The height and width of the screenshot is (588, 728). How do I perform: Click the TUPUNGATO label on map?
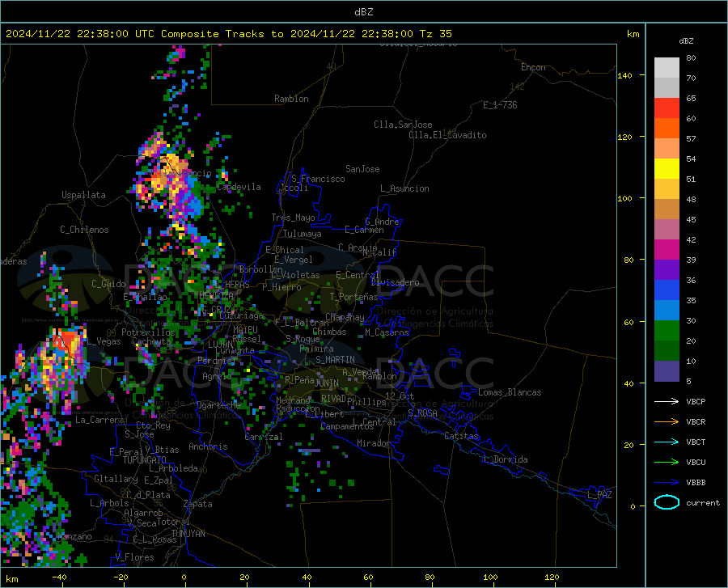pos(144,460)
